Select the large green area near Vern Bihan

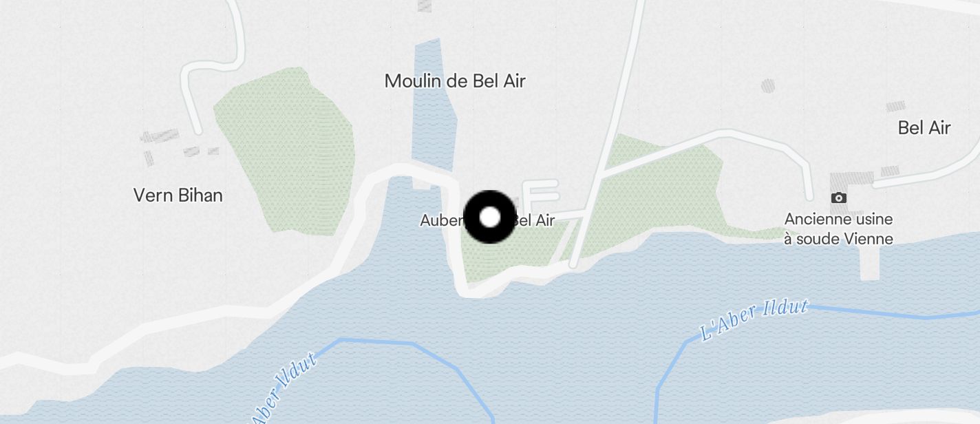click(x=286, y=151)
